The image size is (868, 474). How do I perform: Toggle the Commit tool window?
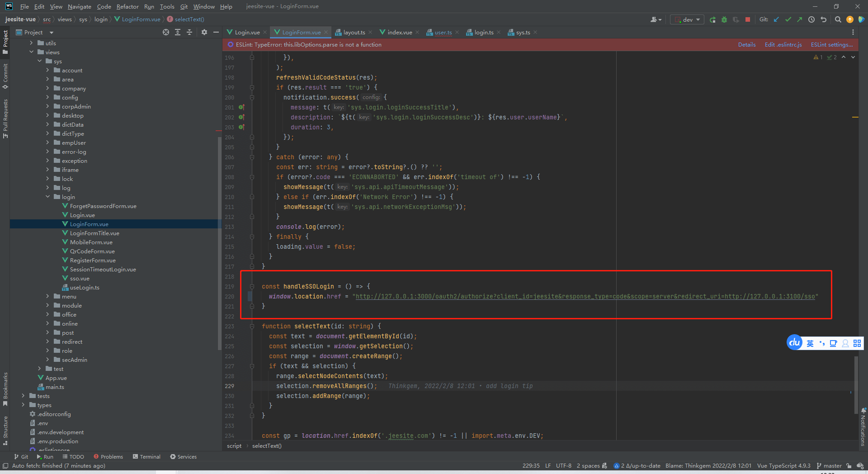pyautogui.click(x=5, y=76)
